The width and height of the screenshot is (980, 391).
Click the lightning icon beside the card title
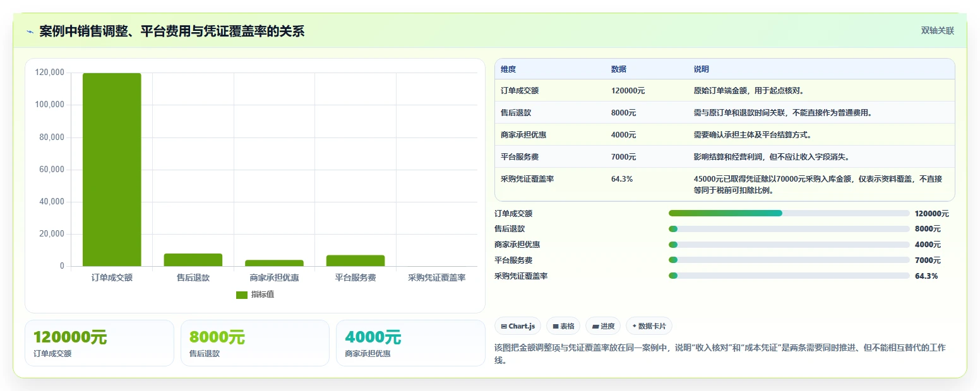pos(30,32)
